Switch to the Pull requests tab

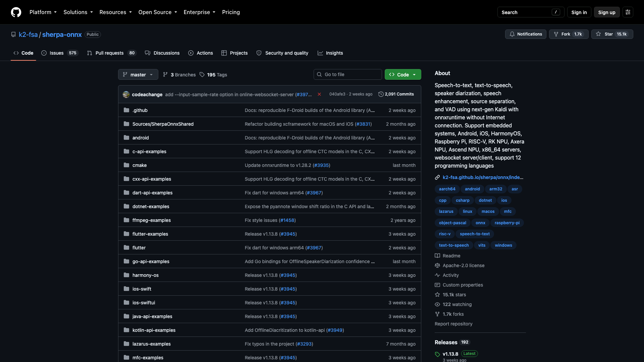(112, 53)
